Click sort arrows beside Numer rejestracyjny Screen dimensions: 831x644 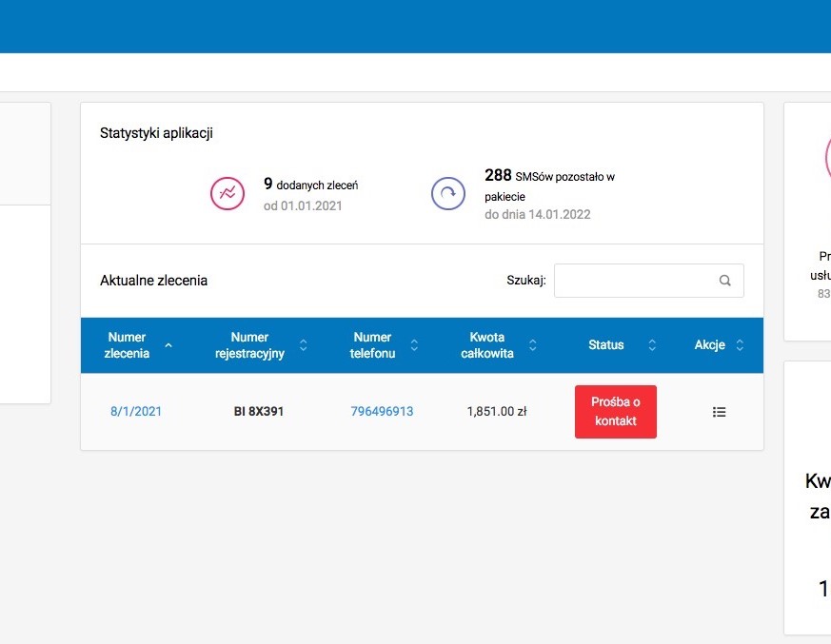pyautogui.click(x=304, y=345)
